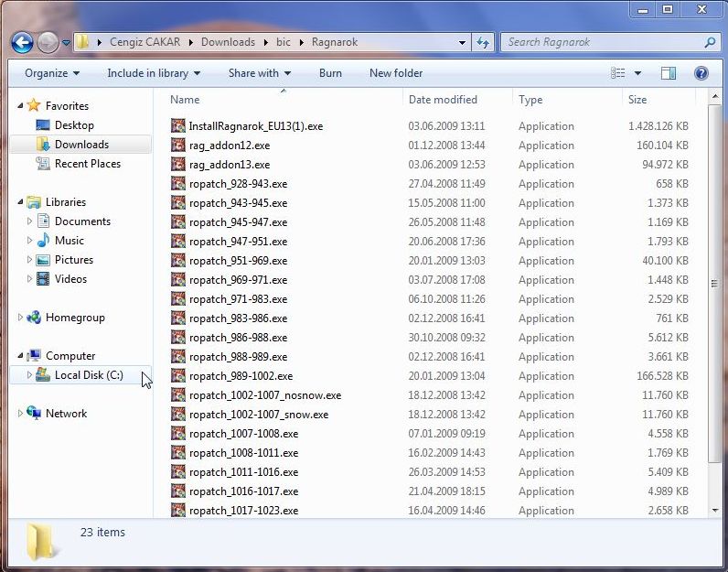Expand Local Disk (C:) tree arrow
The width and height of the screenshot is (728, 572).
(x=29, y=375)
